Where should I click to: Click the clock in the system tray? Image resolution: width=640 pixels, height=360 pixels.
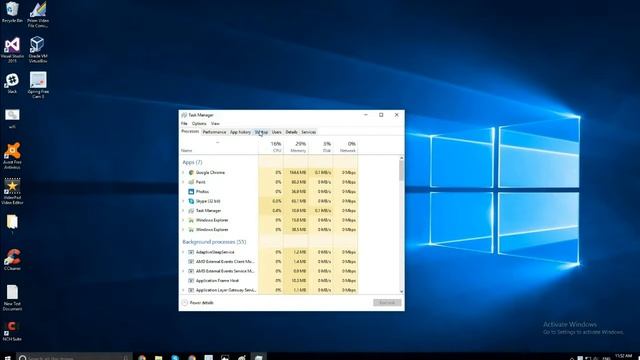pos(623,357)
